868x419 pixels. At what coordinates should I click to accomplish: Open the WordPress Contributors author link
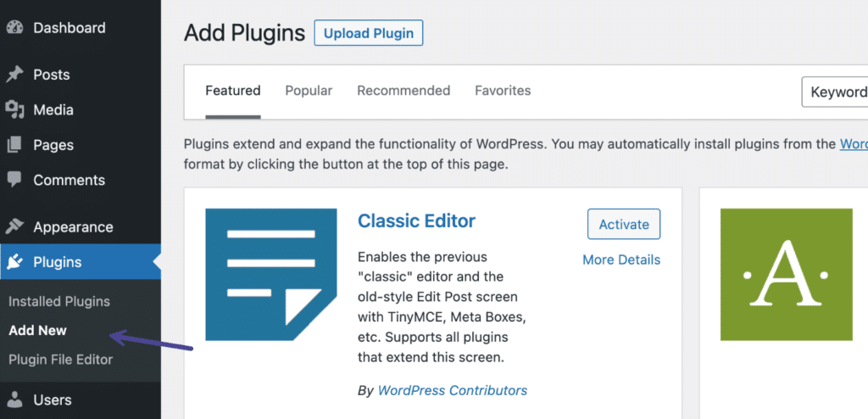[x=452, y=390]
